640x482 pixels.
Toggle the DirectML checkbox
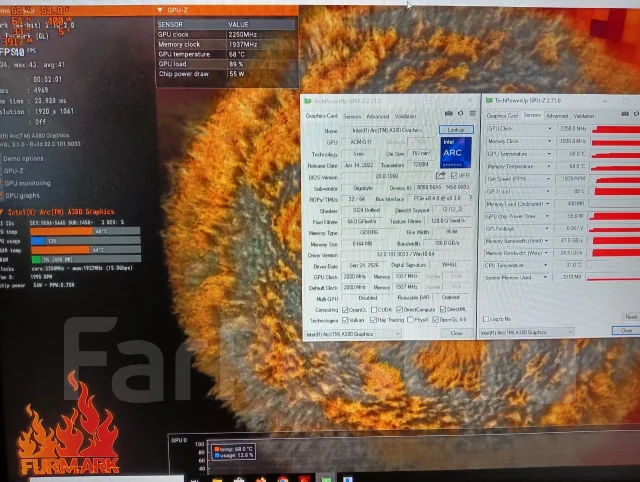(x=443, y=309)
